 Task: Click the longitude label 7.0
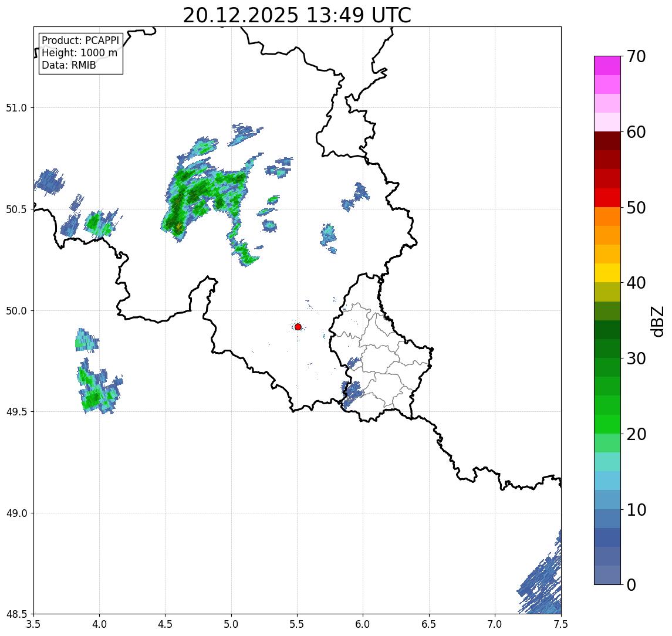[x=495, y=624]
